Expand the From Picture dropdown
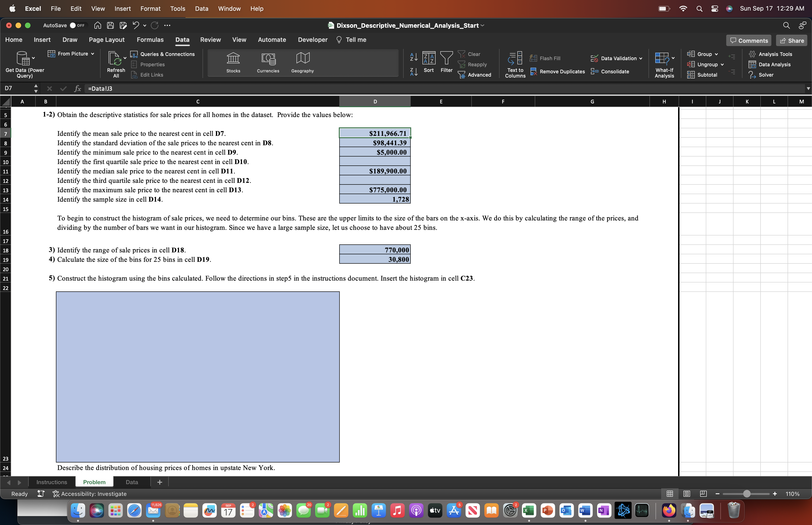 pos(92,54)
